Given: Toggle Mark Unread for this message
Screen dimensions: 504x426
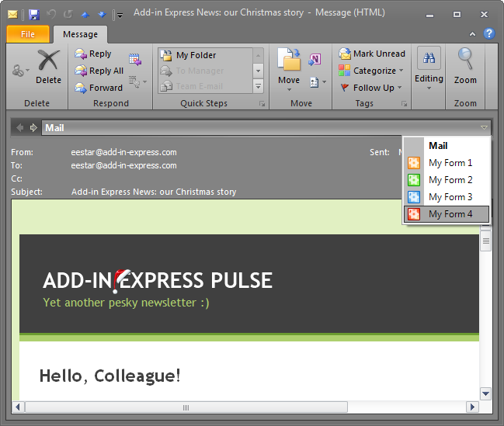Looking at the screenshot, I should 371,54.
